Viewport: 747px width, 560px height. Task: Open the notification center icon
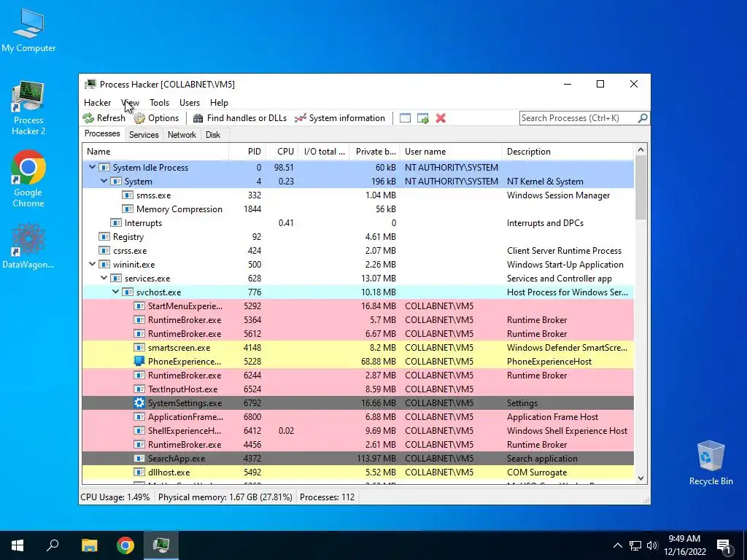tap(724, 546)
